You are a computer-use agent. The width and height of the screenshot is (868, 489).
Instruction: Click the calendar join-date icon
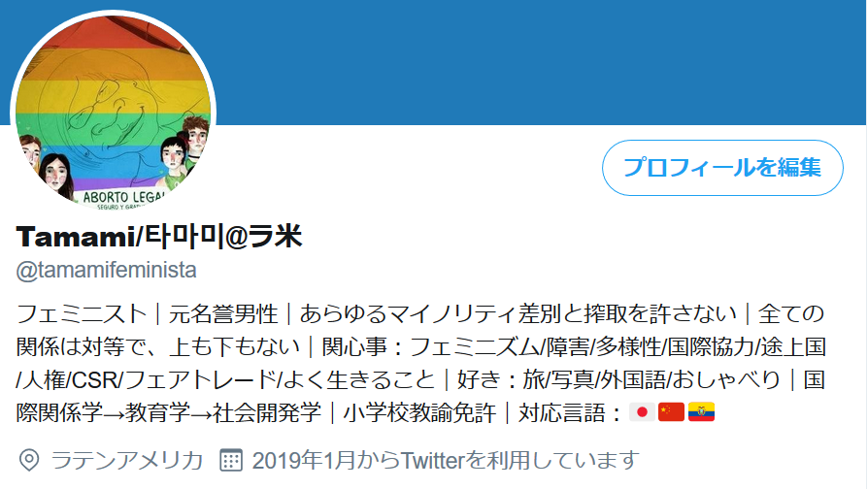231,460
